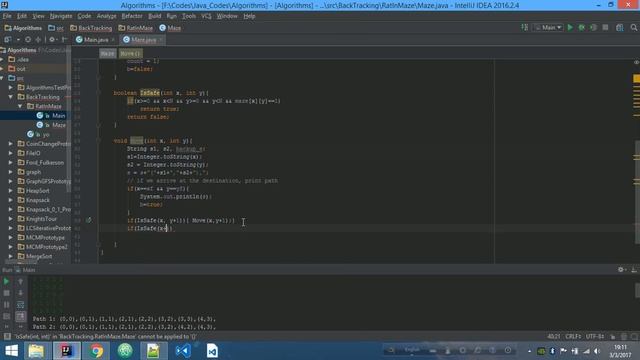Start debugging with the green bug icon
Image resolution: width=640 pixels, height=360 pixels.
coord(582,28)
